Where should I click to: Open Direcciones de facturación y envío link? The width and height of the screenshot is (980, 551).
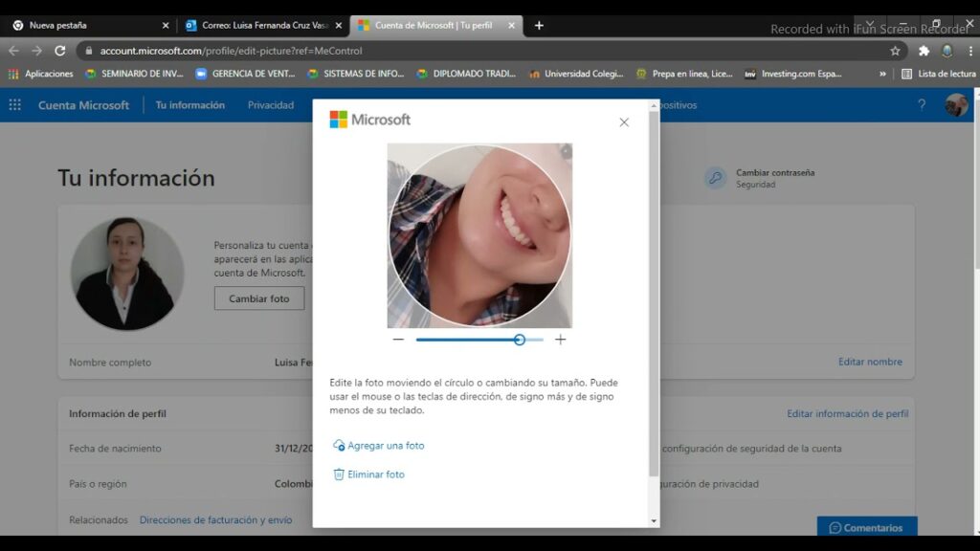[215, 519]
